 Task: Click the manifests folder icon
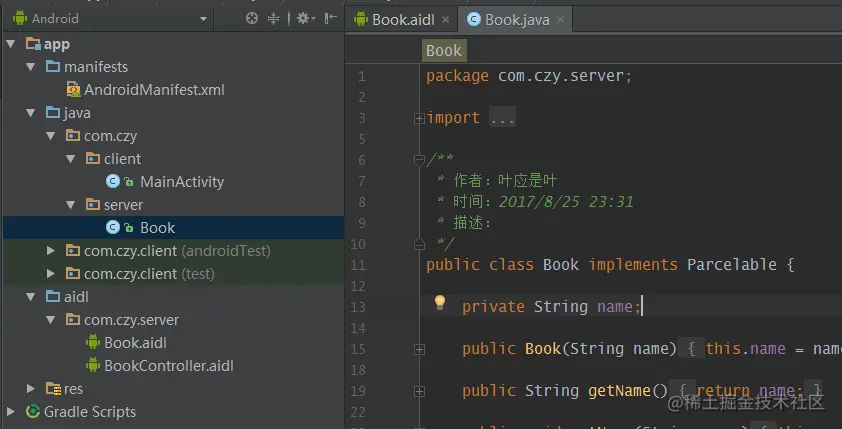pyautogui.click(x=53, y=67)
